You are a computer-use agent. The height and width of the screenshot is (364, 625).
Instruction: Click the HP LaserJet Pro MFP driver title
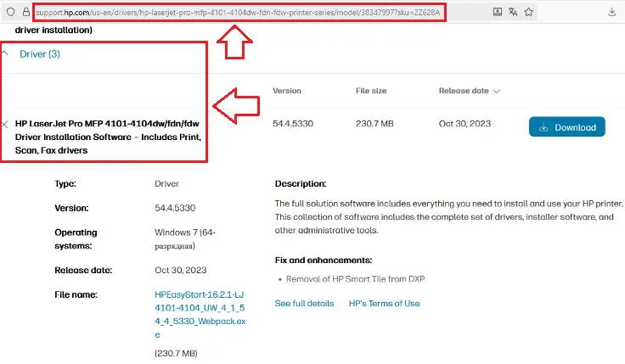coord(107,137)
